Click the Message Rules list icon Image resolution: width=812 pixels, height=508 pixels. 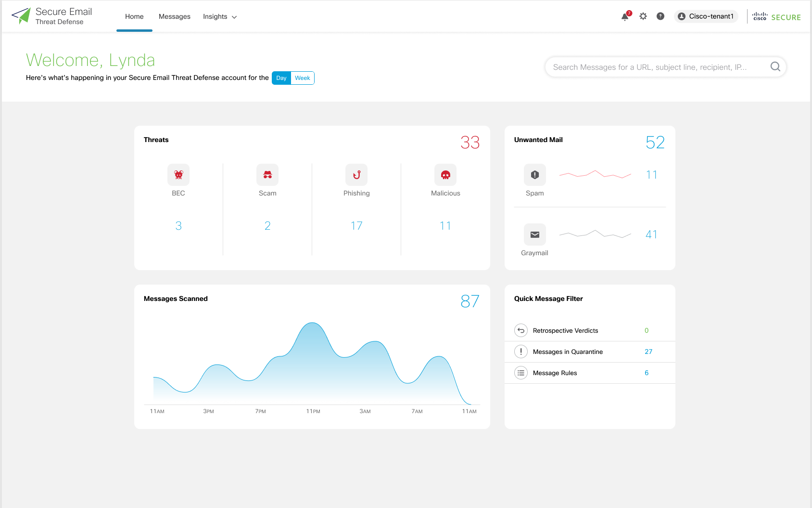pos(521,373)
